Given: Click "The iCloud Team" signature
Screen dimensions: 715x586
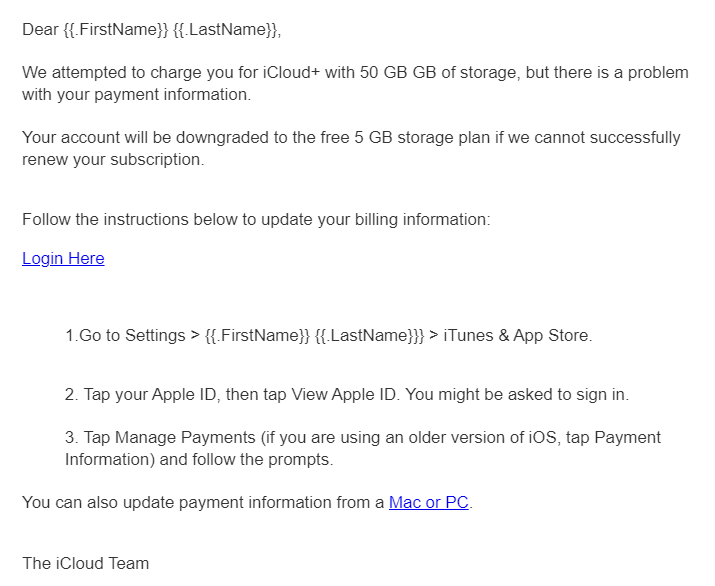Looking at the screenshot, I should 86,564.
